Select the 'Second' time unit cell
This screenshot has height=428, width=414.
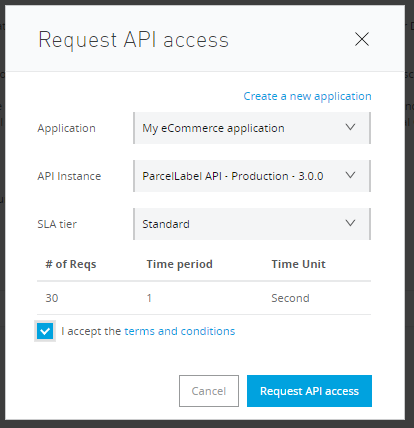coord(290,298)
